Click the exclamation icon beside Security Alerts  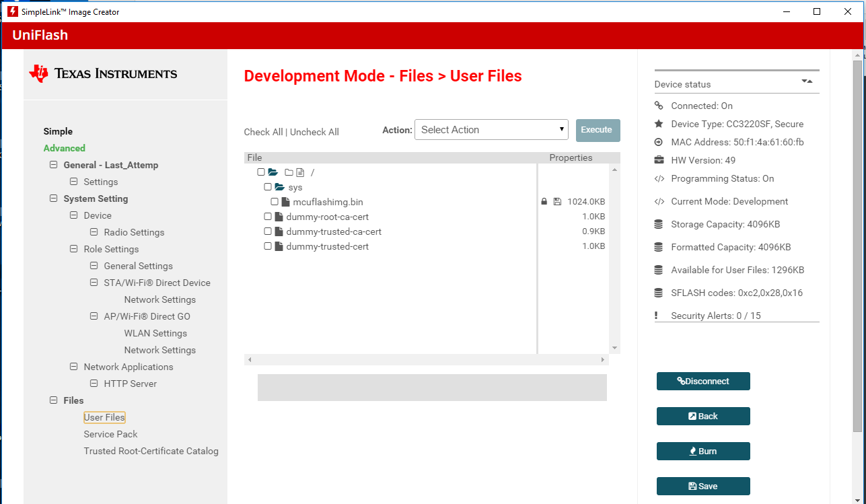tap(656, 316)
